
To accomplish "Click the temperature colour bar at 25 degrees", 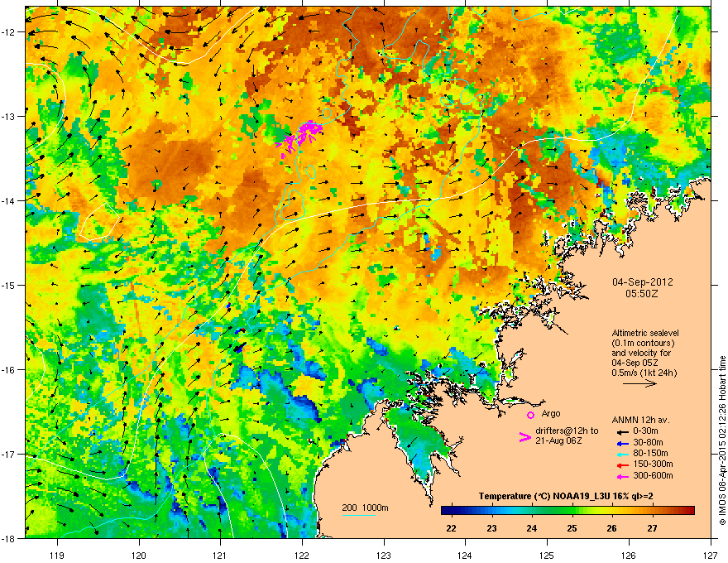I will [x=572, y=511].
